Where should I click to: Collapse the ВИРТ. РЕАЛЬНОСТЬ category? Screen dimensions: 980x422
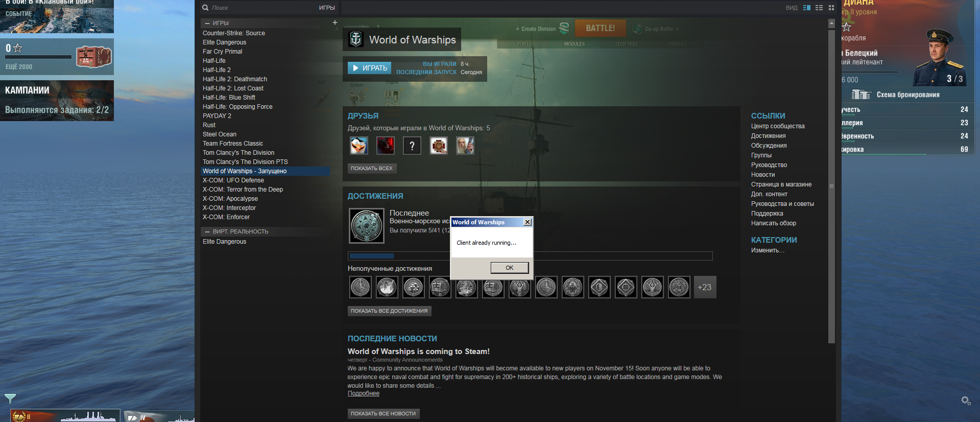pyautogui.click(x=207, y=231)
